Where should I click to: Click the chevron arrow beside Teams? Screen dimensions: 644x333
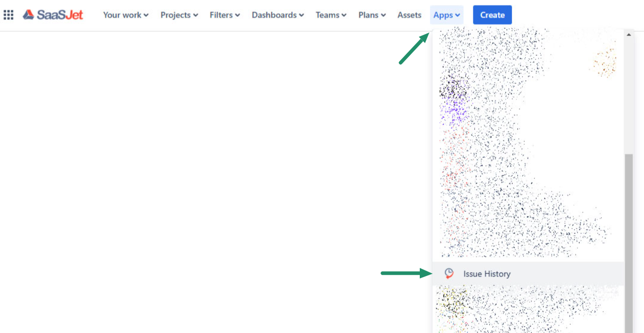point(344,15)
